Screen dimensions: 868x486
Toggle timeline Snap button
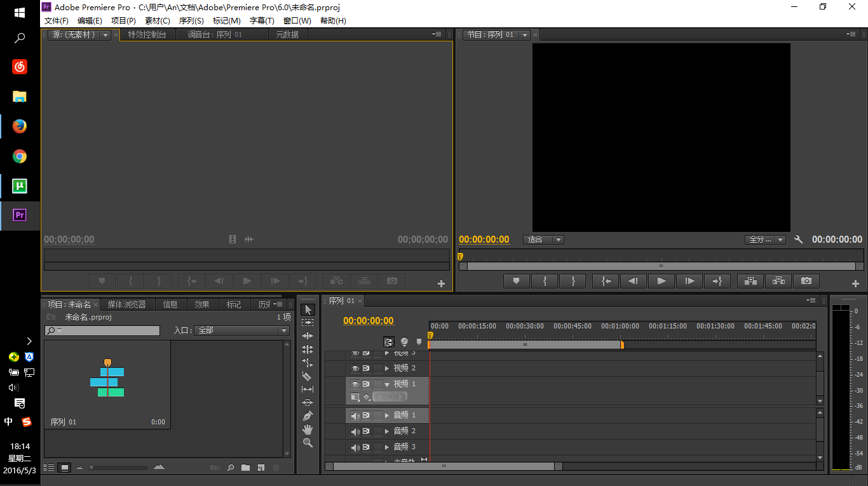point(389,342)
